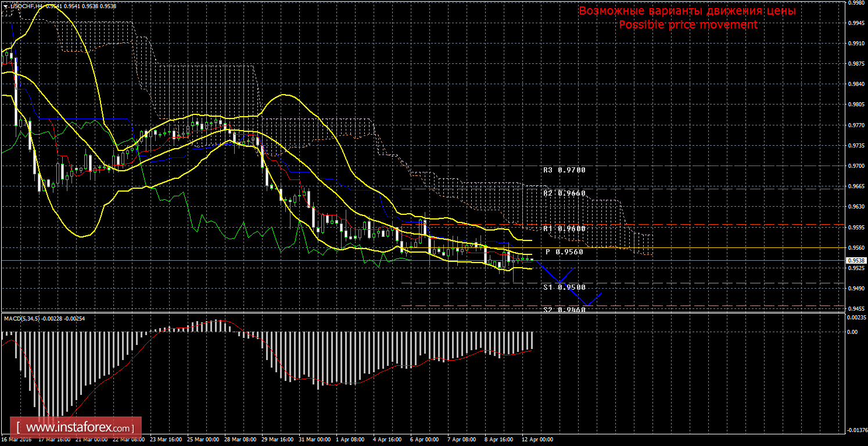Click the current price tag 0.9538

(856, 260)
